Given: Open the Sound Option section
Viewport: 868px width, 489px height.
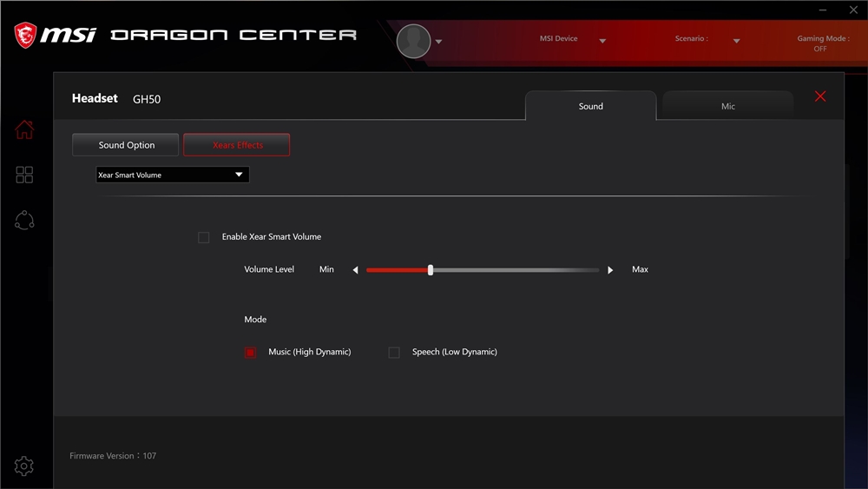Looking at the screenshot, I should click(x=126, y=144).
